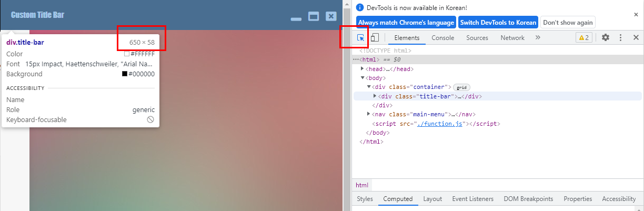Click the Don't show again button
The width and height of the screenshot is (644, 211).
pos(568,23)
